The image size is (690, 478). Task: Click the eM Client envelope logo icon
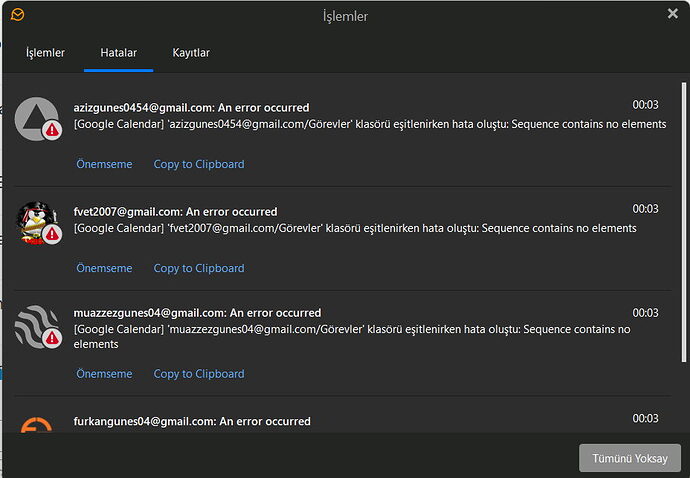[17, 15]
